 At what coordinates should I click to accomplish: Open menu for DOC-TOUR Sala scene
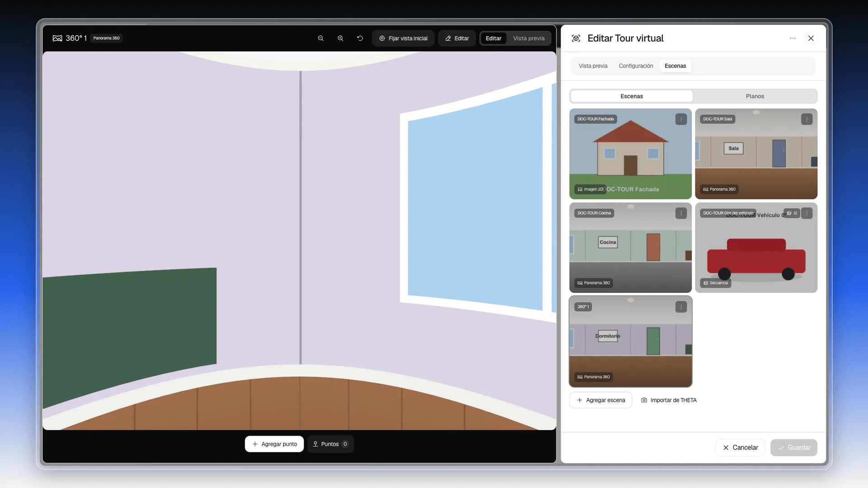[x=807, y=119]
